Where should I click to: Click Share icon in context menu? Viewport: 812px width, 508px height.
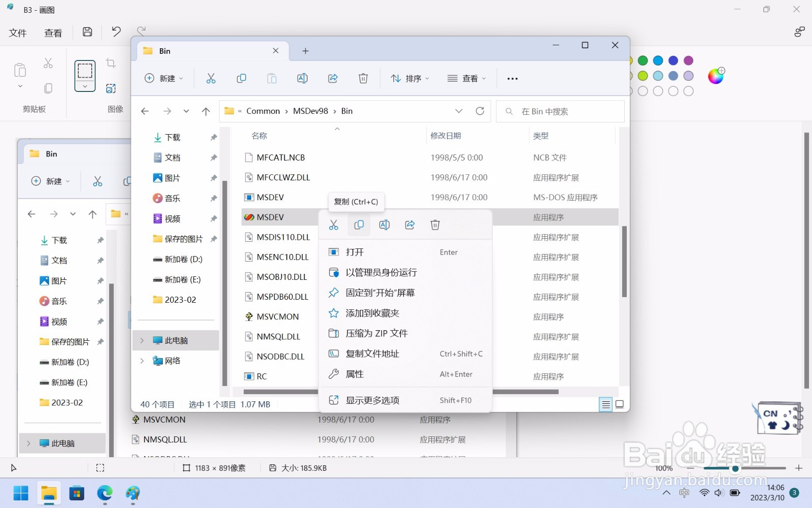(x=410, y=225)
